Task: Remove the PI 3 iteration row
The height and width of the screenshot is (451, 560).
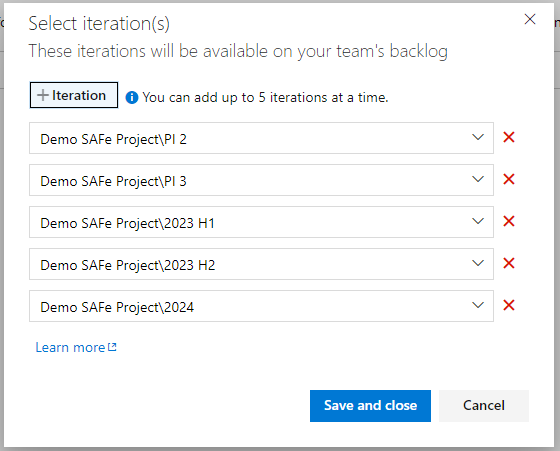Action: coord(509,179)
